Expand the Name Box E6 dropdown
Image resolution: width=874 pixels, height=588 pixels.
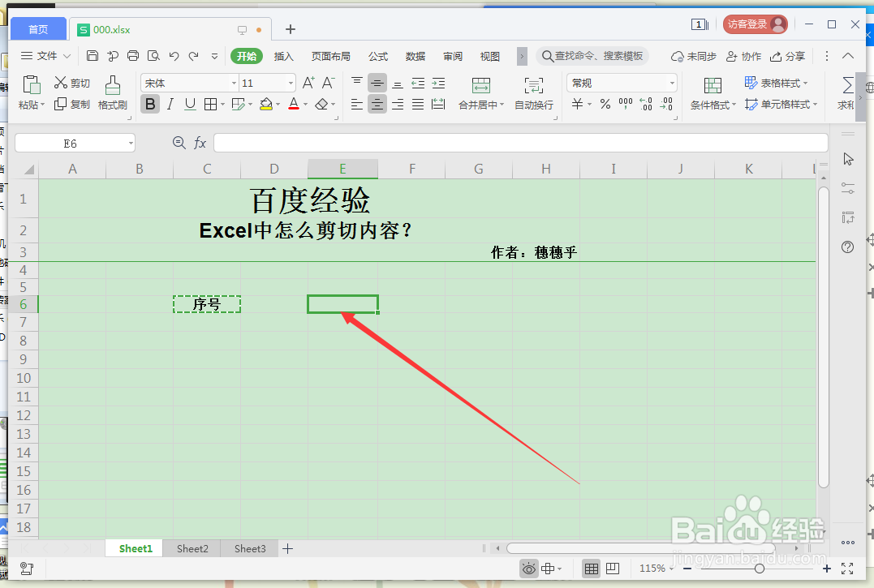pyautogui.click(x=131, y=143)
